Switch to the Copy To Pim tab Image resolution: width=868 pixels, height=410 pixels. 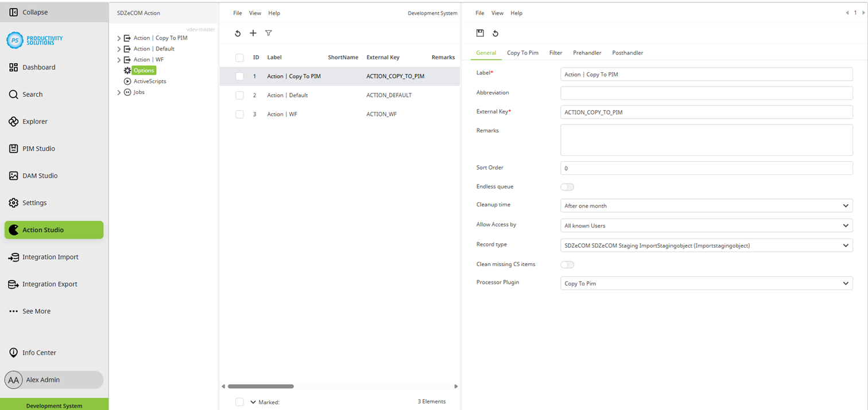(x=522, y=53)
